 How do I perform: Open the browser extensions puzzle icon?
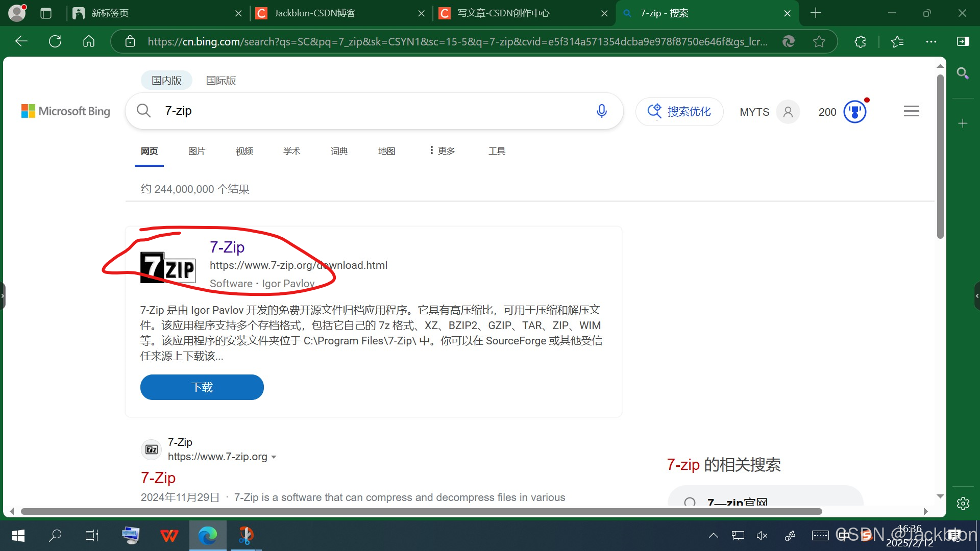pos(860,41)
